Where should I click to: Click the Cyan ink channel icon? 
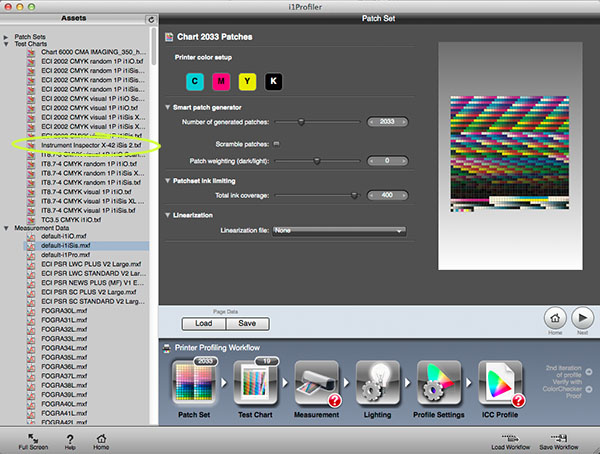click(195, 82)
